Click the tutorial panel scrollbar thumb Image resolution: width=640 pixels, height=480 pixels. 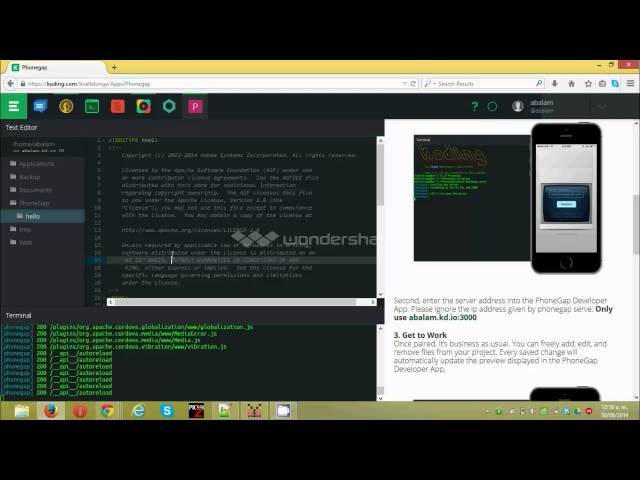636,224
